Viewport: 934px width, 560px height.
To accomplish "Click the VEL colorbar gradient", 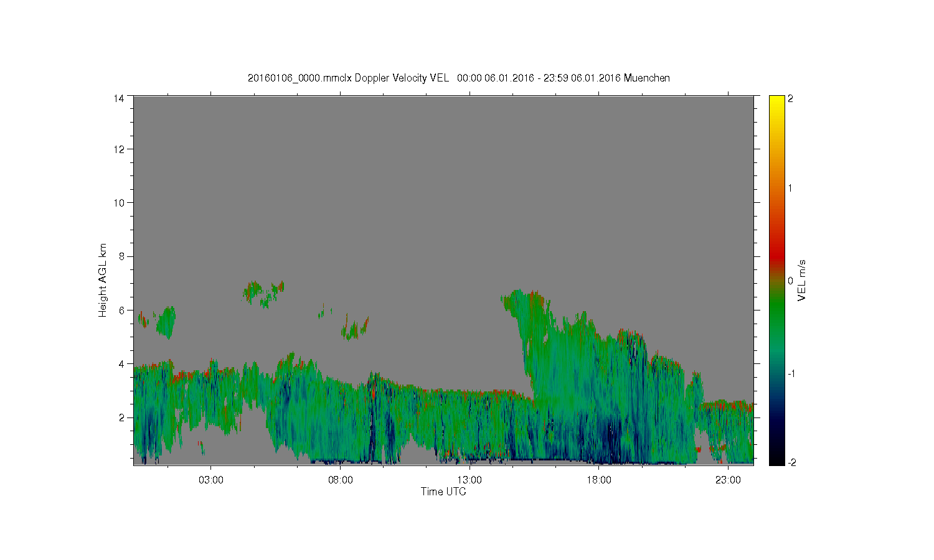I will (x=776, y=280).
